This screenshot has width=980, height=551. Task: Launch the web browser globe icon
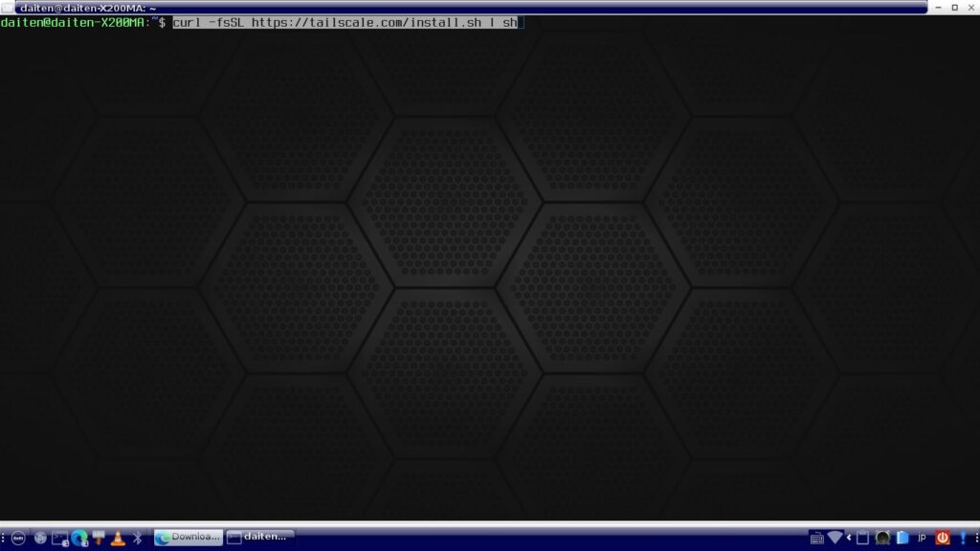[x=40, y=538]
